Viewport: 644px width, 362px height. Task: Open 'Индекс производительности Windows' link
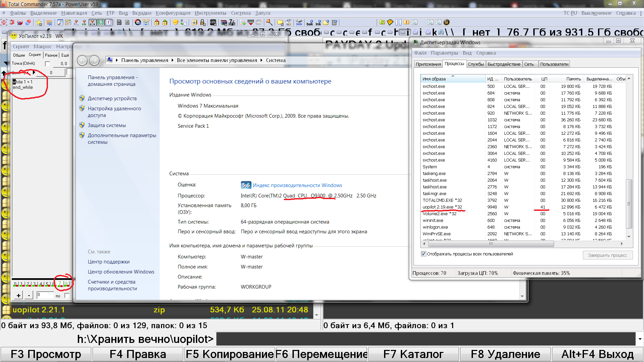pyautogui.click(x=297, y=185)
